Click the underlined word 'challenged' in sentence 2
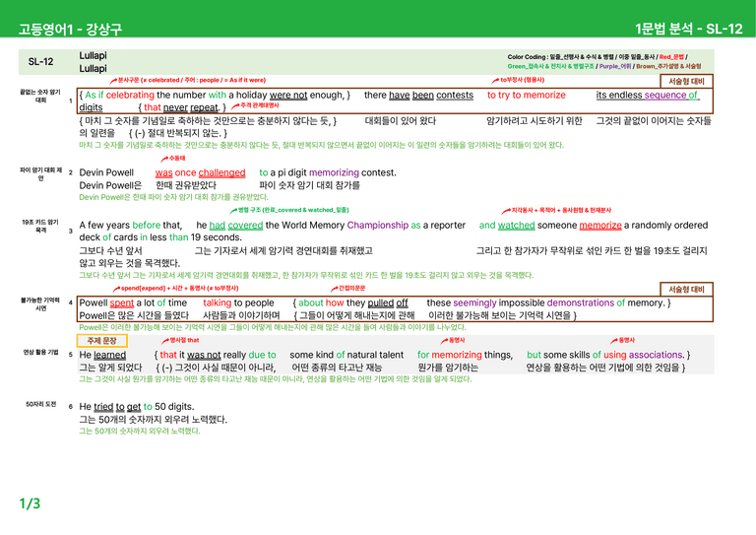 click(221, 172)
